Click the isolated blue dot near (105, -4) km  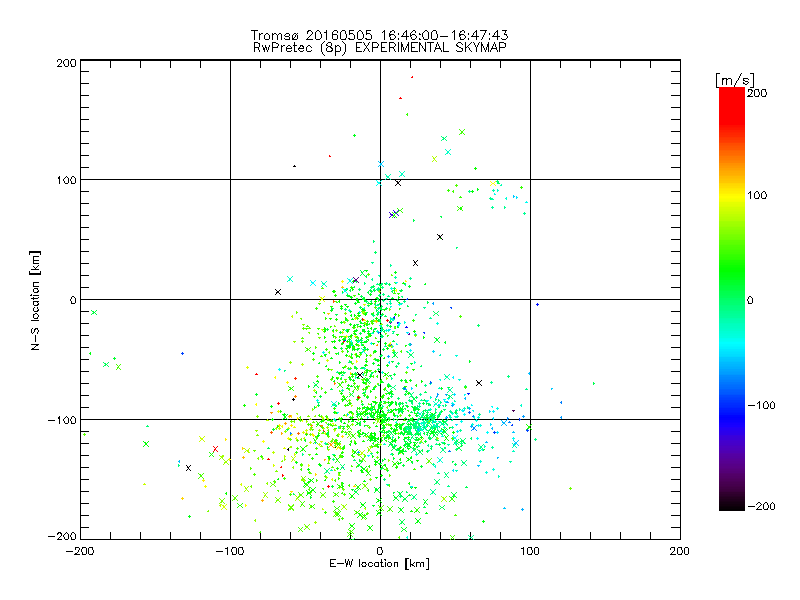click(537, 305)
